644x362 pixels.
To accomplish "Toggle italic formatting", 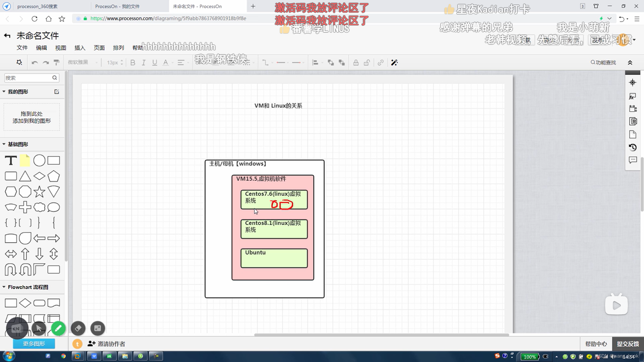I will point(144,63).
